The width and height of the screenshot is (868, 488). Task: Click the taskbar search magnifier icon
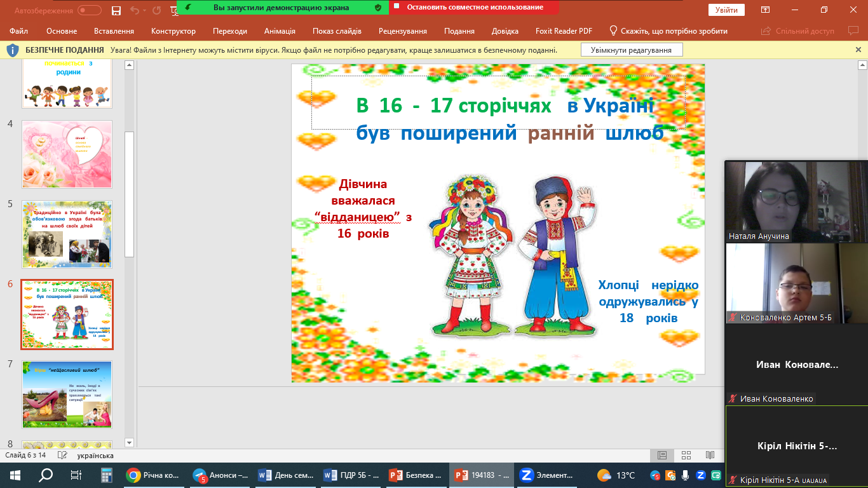pos(46,475)
